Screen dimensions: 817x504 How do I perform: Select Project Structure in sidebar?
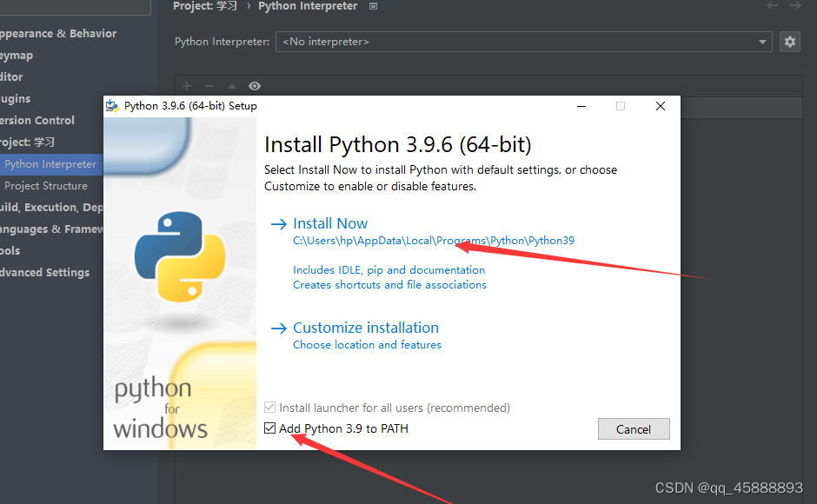click(46, 186)
